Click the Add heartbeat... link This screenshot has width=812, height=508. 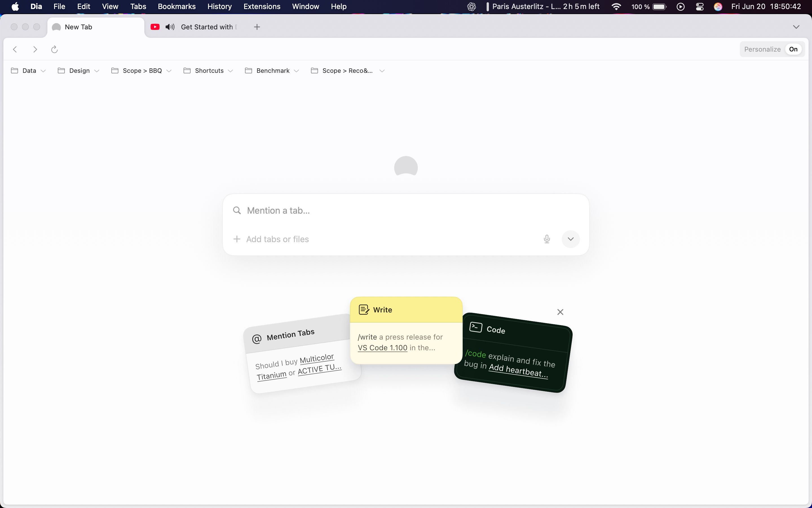click(518, 371)
